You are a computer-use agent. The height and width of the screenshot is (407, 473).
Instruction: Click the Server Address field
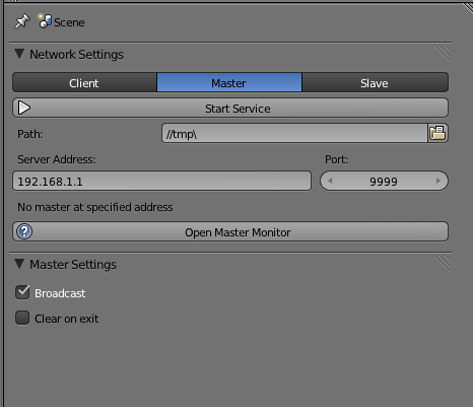(162, 181)
